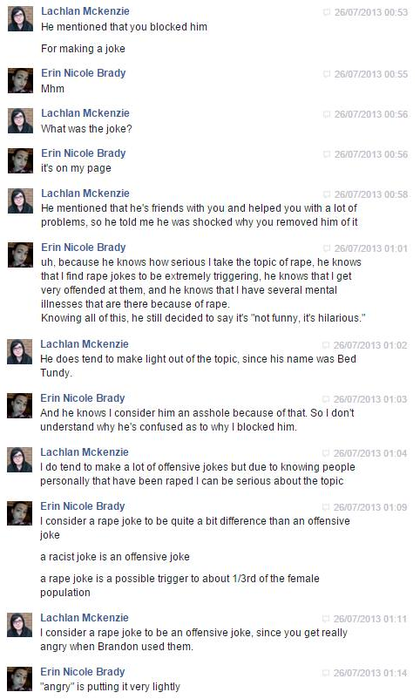Click the message icon beside 26/07/2013 01:01
This screenshot has width=420, height=699.
[327, 248]
